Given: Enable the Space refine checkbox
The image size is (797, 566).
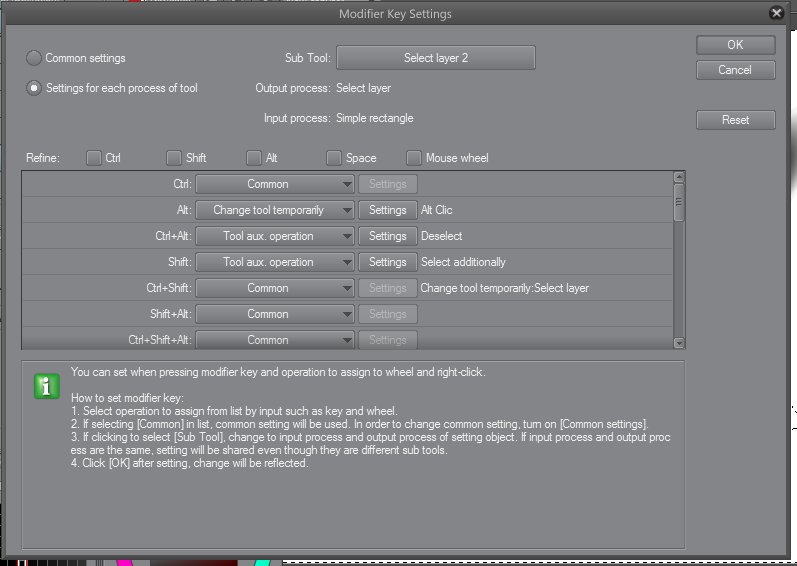Looking at the screenshot, I should point(334,158).
